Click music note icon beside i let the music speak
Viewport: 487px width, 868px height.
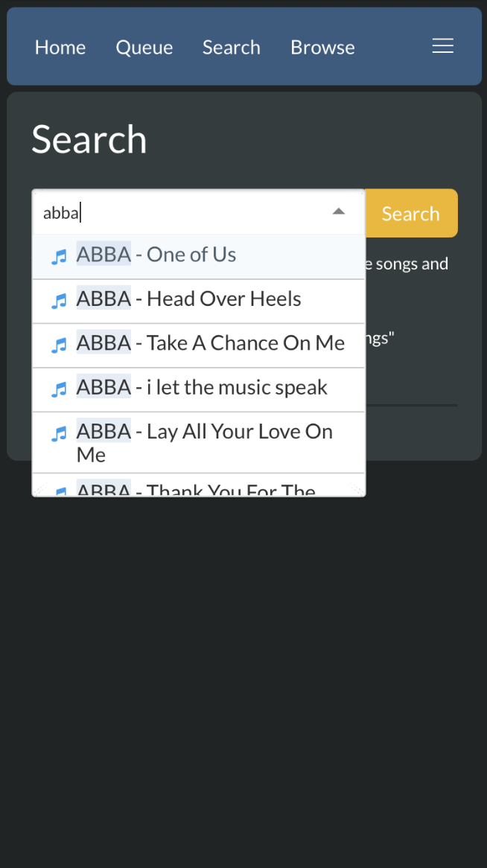point(59,389)
